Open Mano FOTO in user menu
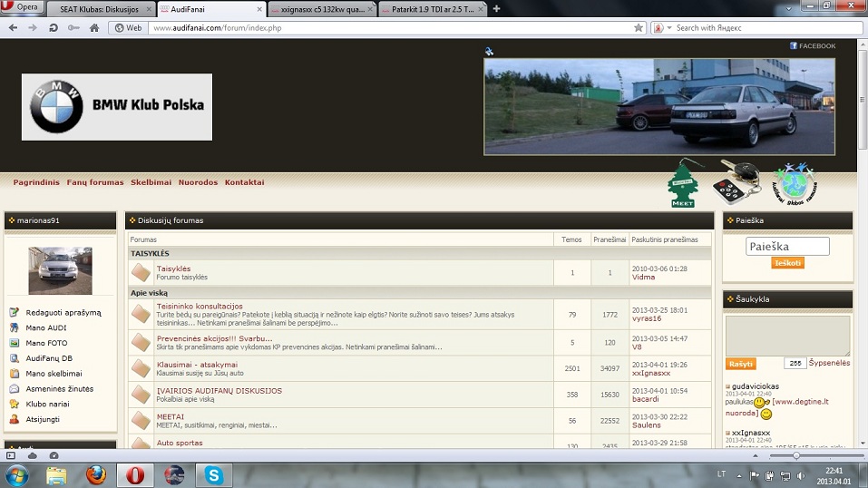 point(46,344)
